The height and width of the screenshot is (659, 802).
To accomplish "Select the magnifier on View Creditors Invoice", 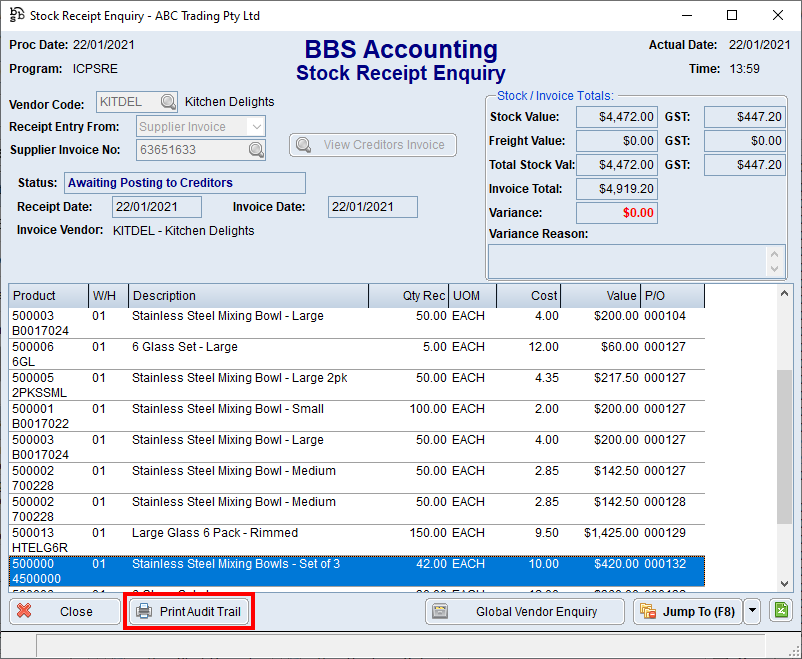I will (301, 144).
